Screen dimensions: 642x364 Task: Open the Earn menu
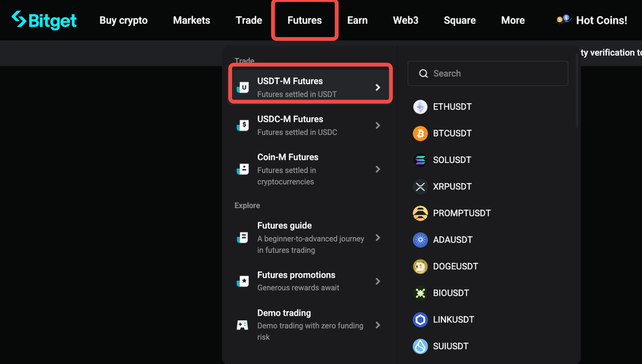tap(357, 20)
